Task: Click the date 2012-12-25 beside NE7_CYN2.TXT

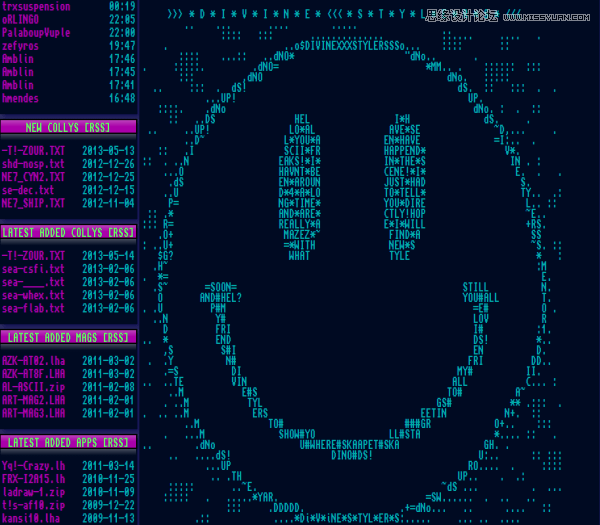Action: click(x=109, y=177)
